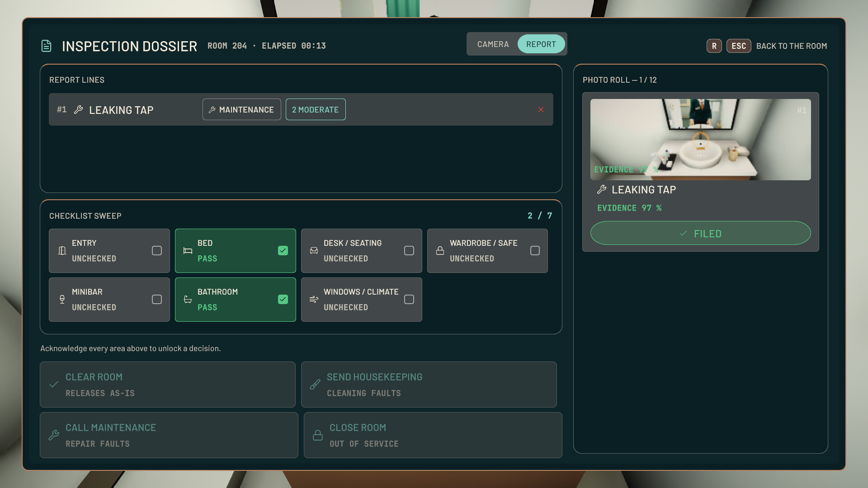This screenshot has width=868, height=488.
Task: Open the leaking tap photo thumbnail
Action: click(x=700, y=140)
